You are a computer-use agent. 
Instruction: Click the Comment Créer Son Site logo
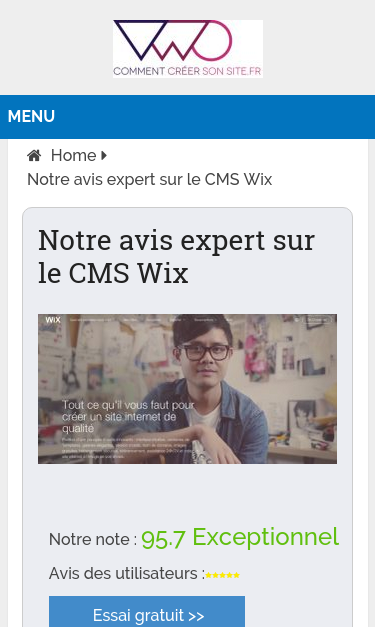[x=188, y=48]
